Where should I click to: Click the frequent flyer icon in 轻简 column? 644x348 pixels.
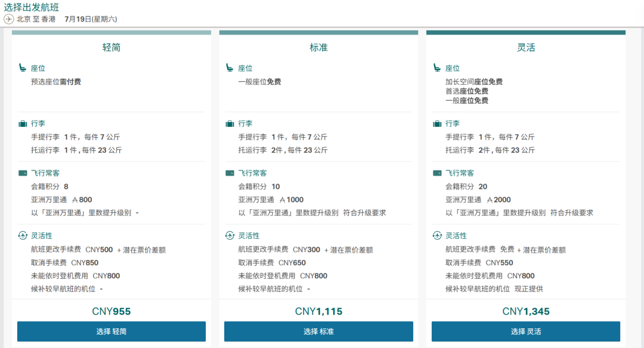(x=23, y=173)
